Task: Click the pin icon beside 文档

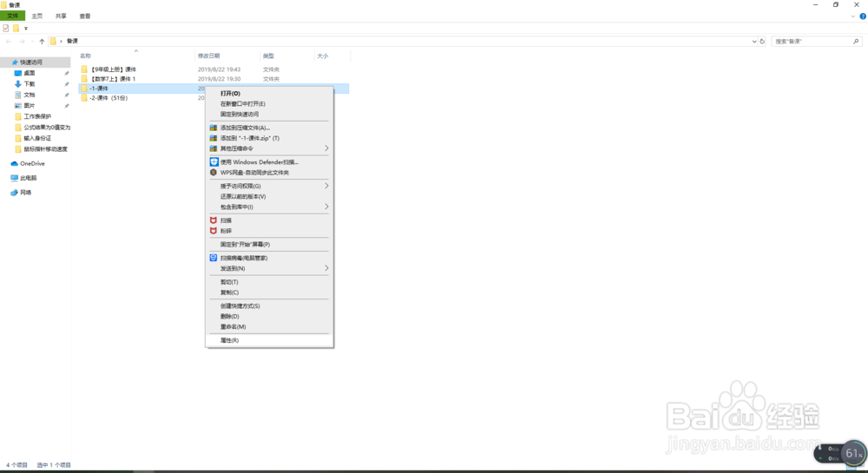Action: pyautogui.click(x=67, y=95)
